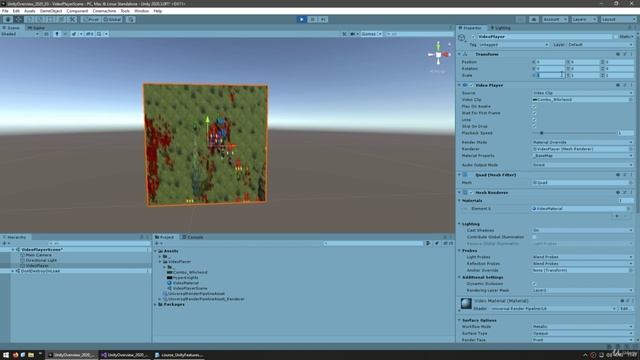Open the Shaded draw mode dropdown
The height and width of the screenshot is (360, 640).
tap(20, 34)
